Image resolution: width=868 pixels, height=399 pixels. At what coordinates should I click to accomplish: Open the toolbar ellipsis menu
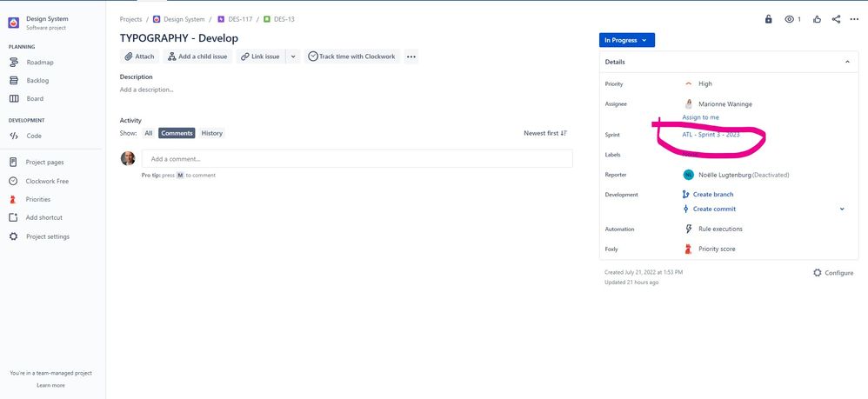[x=411, y=57]
